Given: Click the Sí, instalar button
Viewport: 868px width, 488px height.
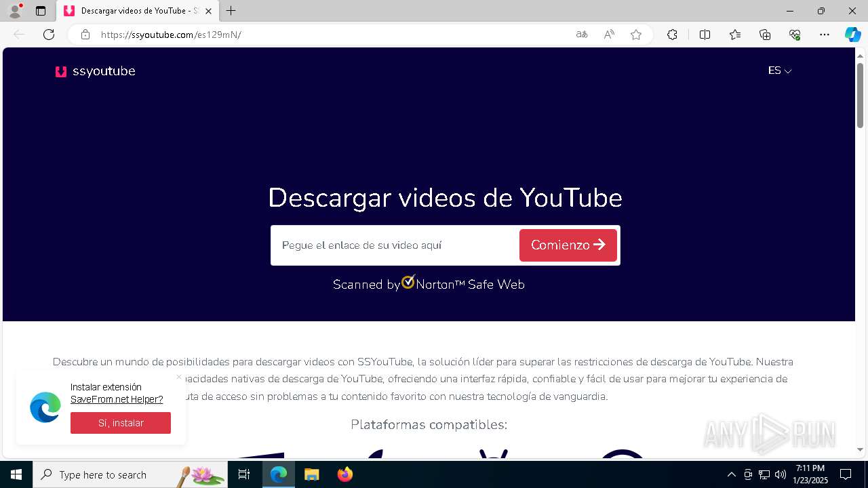Looking at the screenshot, I should 121,423.
